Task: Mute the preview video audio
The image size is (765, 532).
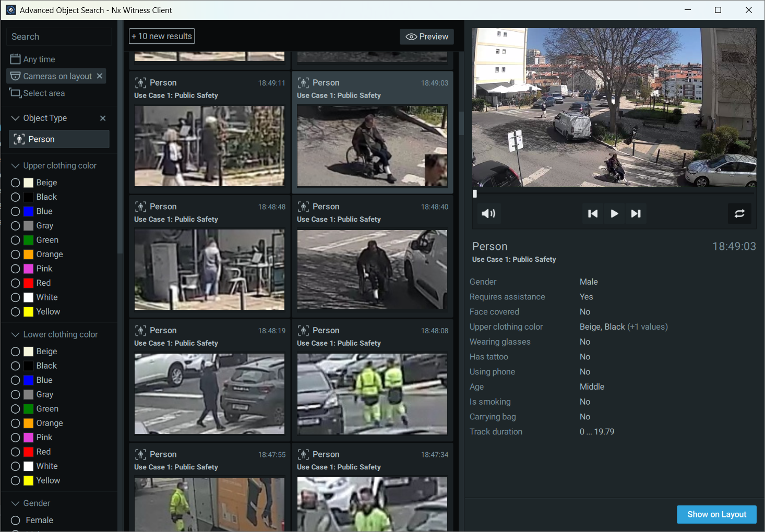Action: pyautogui.click(x=488, y=213)
